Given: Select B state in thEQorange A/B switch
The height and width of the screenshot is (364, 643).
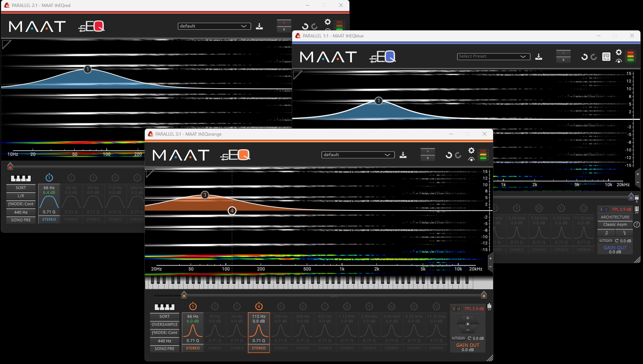Looking at the screenshot, I should [428, 158].
